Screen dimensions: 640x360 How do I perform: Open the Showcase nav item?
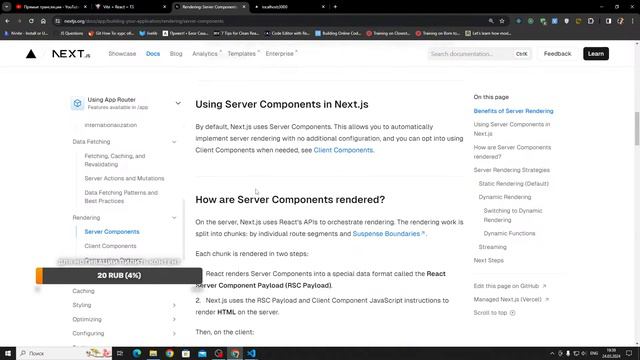coord(122,53)
